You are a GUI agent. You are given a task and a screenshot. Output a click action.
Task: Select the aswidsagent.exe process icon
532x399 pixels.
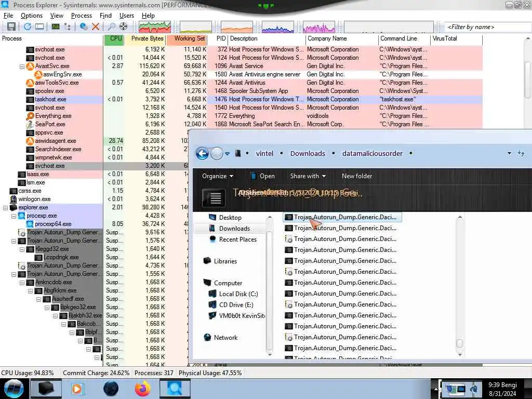[x=30, y=141]
